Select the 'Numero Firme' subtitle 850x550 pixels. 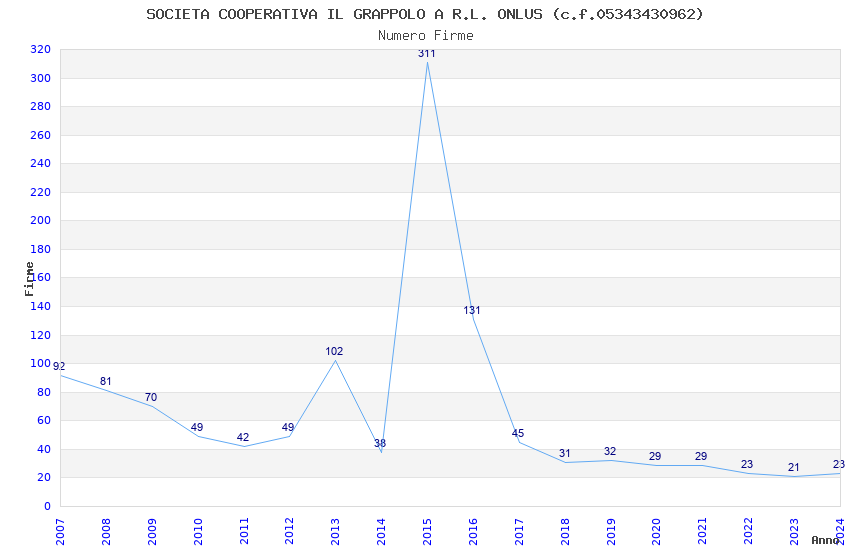(426, 36)
